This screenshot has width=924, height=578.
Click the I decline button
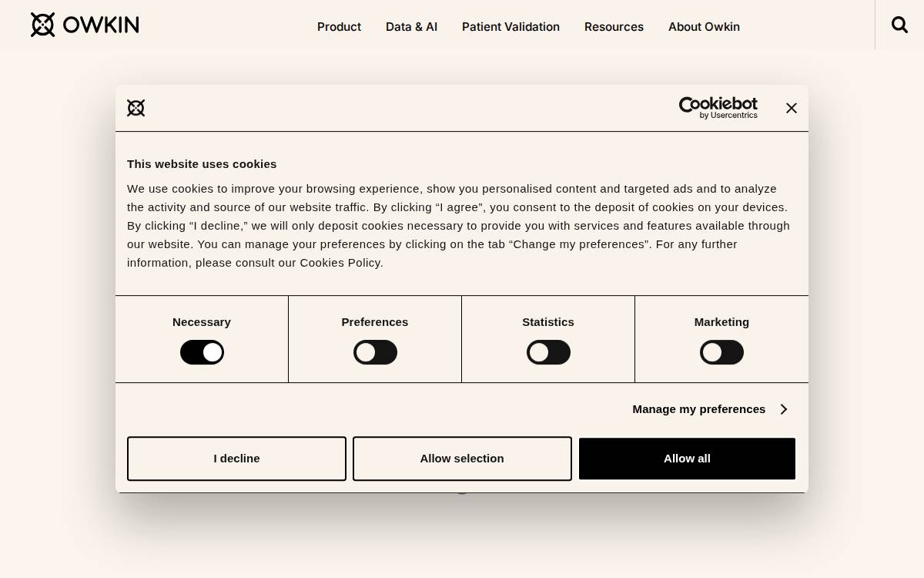pos(236,459)
